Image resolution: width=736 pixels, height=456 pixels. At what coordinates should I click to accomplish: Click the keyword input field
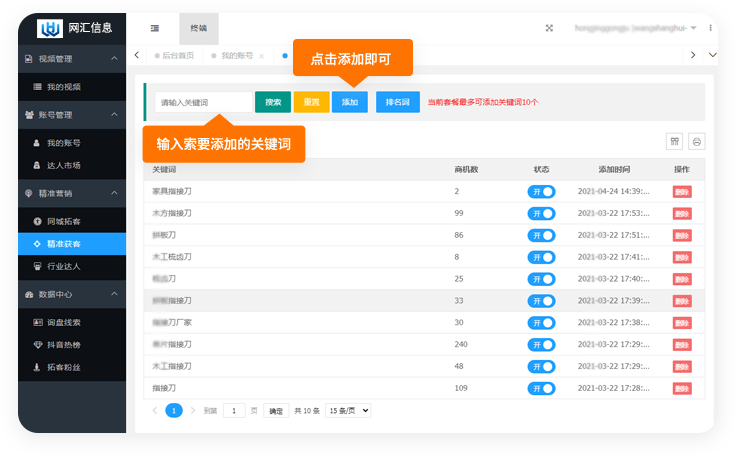click(203, 102)
